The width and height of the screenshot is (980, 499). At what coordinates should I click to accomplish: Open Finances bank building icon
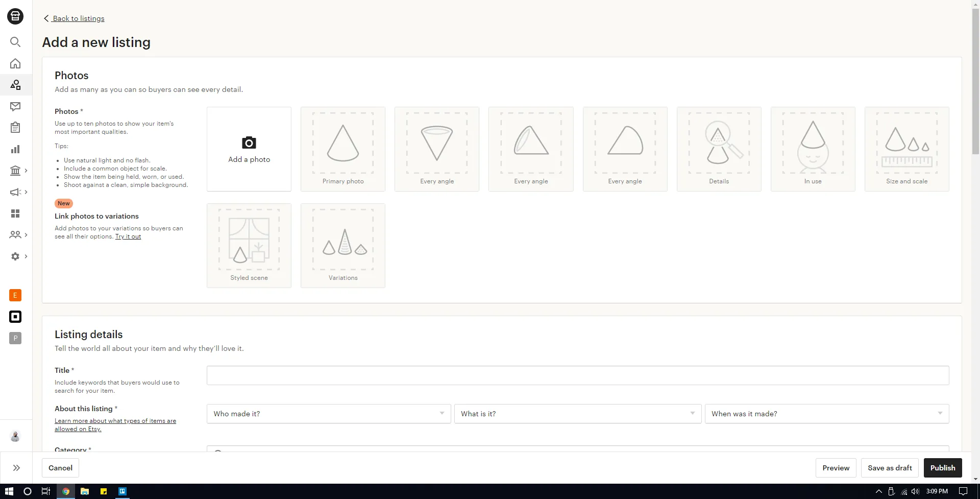click(15, 171)
